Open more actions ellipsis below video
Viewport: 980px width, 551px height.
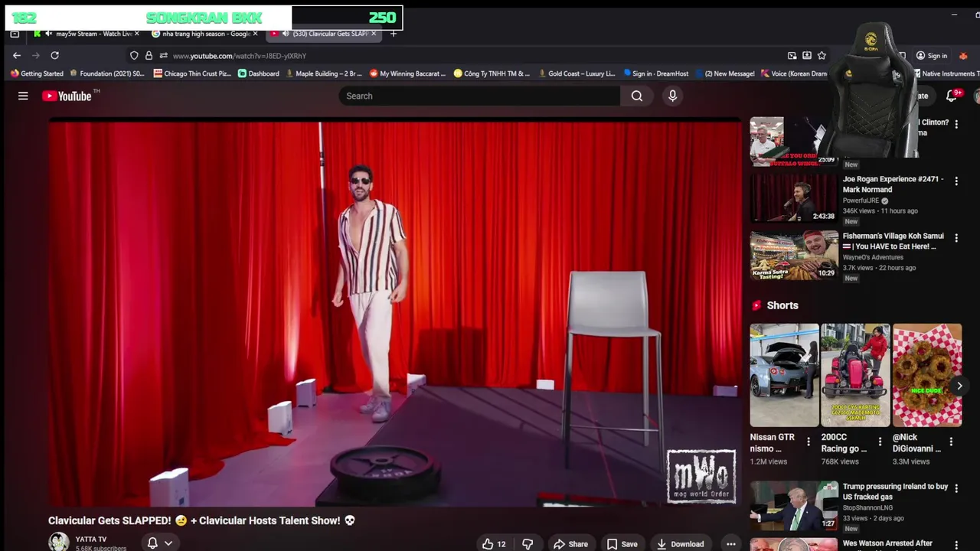point(731,544)
